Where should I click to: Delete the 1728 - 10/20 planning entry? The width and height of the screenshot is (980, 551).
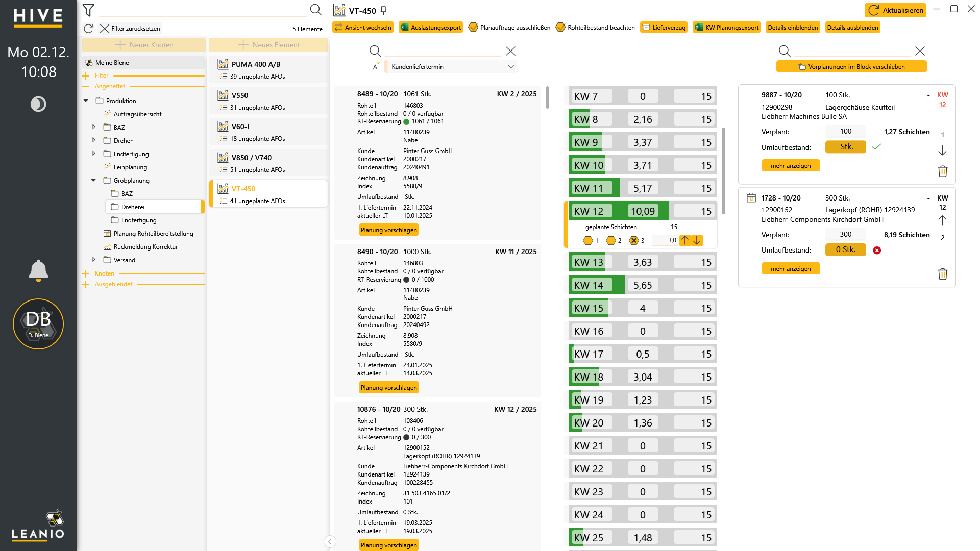point(943,274)
